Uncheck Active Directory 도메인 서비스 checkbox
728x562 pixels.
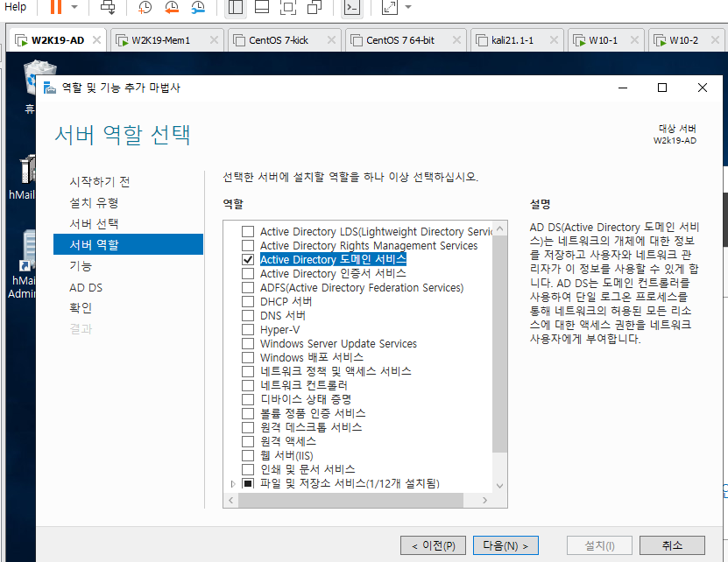[248, 259]
